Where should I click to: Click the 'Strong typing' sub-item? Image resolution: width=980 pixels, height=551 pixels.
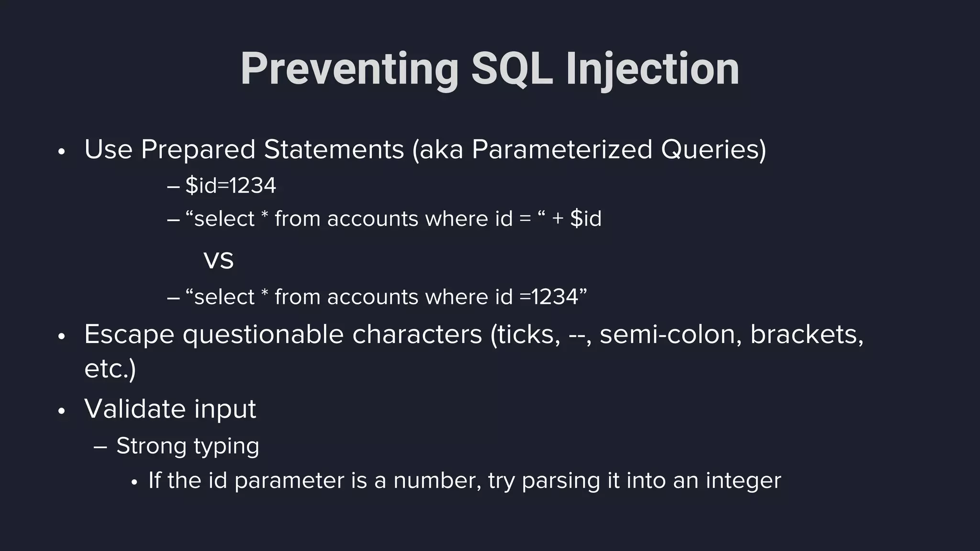(x=188, y=446)
